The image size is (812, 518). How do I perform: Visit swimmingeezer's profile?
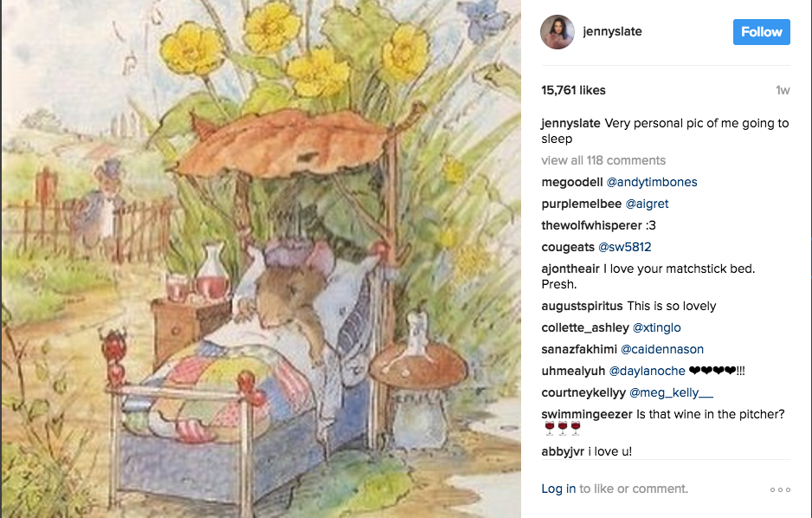[587, 414]
